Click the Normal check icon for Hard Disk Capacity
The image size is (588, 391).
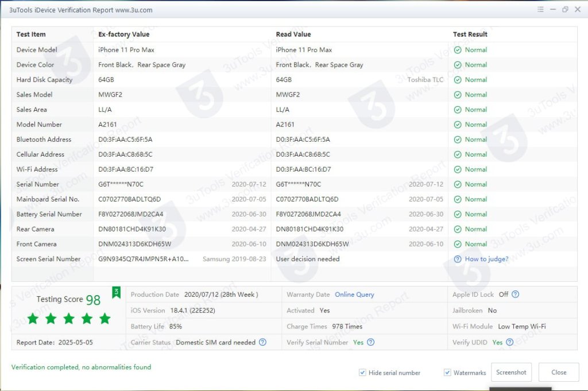[x=458, y=80]
